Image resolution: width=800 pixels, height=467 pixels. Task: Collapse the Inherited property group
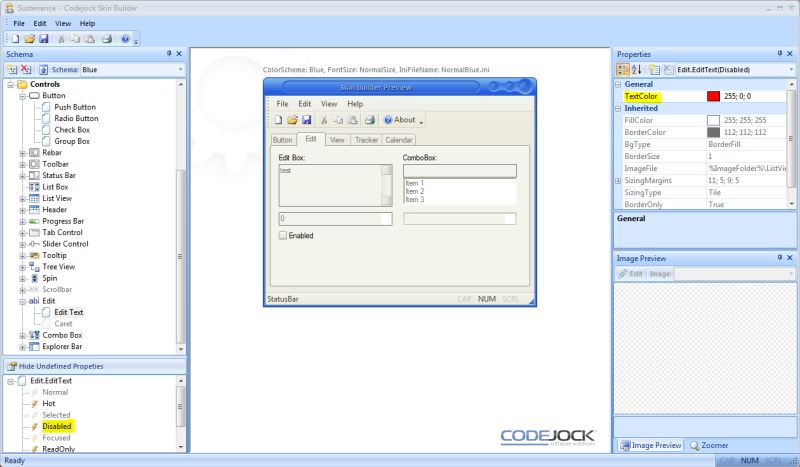click(x=618, y=108)
